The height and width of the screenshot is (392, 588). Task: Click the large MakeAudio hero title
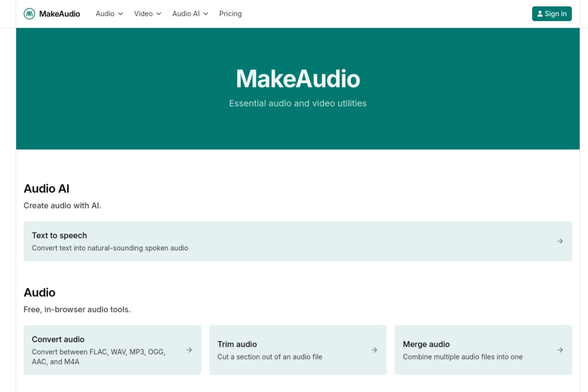click(x=298, y=79)
